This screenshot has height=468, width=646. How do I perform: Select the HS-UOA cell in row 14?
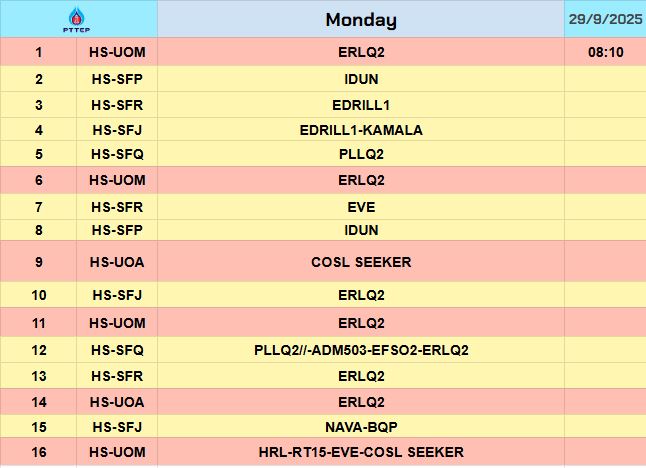118,402
